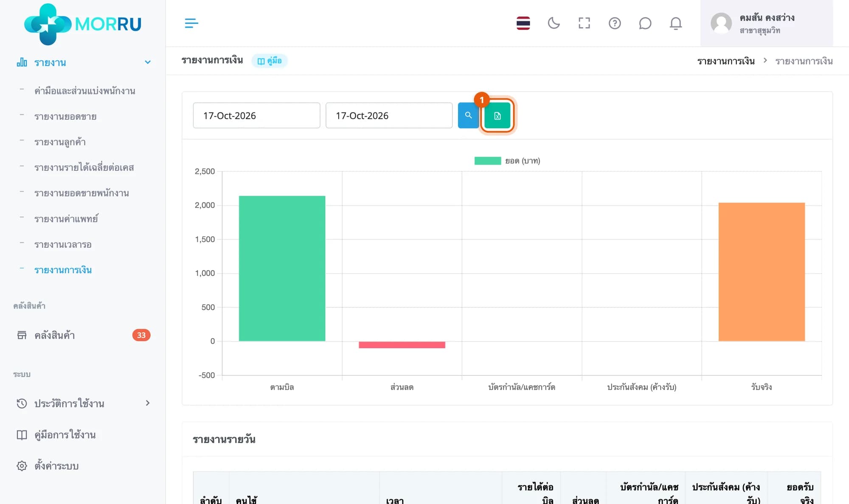Open คลังสินค้า inventory with badge 33
The width and height of the screenshot is (849, 504).
[83, 335]
